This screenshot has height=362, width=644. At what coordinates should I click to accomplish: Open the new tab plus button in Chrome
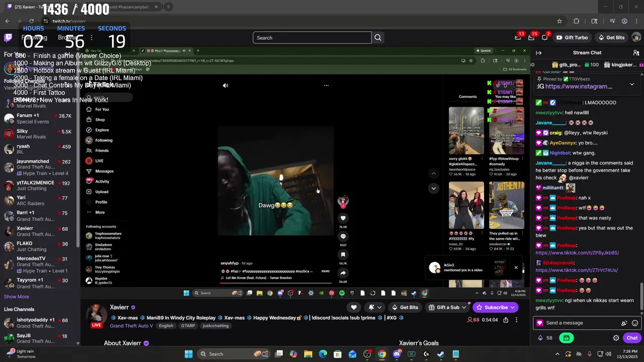click(x=168, y=7)
